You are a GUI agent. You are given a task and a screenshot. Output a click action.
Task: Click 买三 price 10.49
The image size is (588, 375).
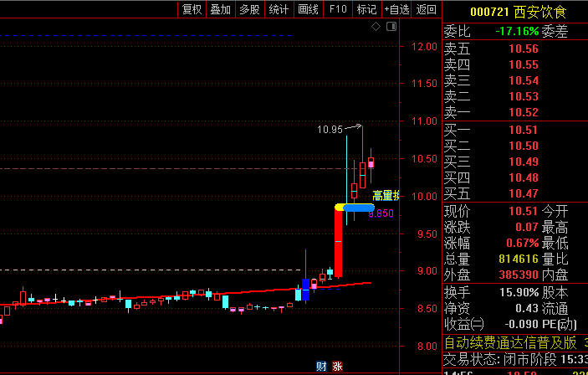coord(523,162)
